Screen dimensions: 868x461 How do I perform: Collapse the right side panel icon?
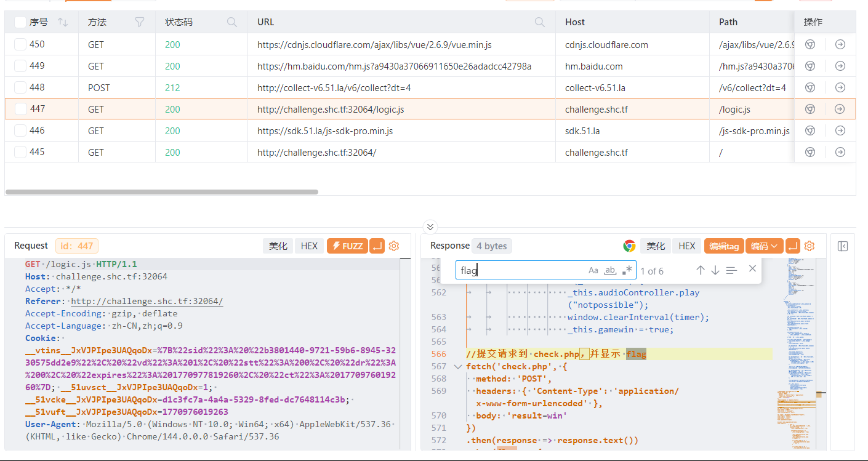click(x=843, y=246)
